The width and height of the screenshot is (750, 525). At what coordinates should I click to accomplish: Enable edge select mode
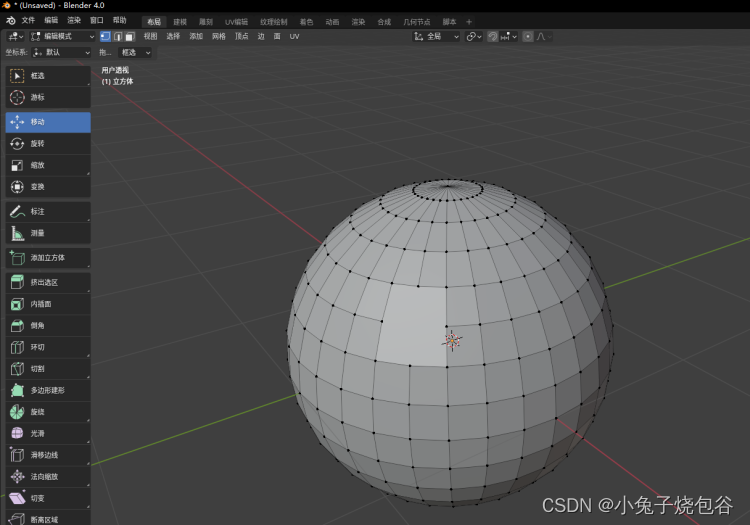click(118, 36)
